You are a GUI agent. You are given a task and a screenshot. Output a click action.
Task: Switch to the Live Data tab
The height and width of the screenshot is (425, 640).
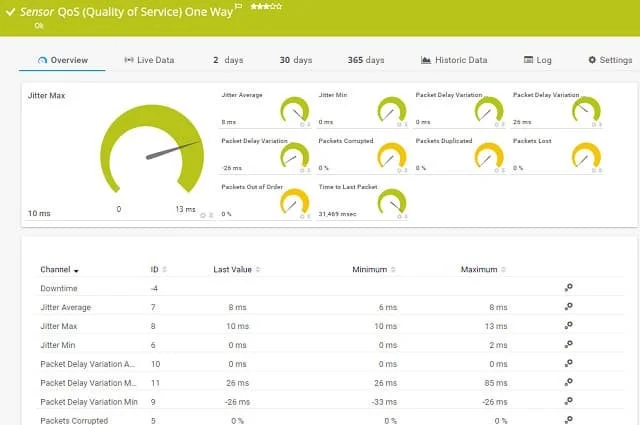pos(149,60)
